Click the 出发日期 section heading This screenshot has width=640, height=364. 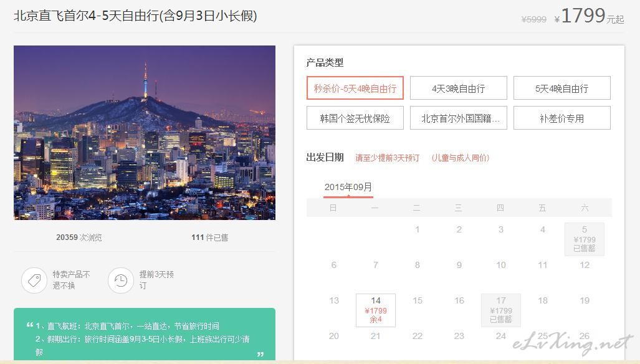[x=325, y=157]
